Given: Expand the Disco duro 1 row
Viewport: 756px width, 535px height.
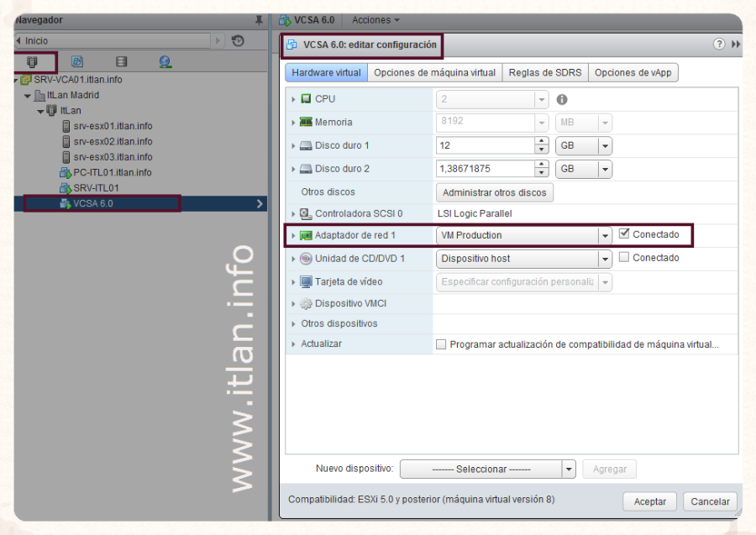Looking at the screenshot, I should (x=293, y=146).
